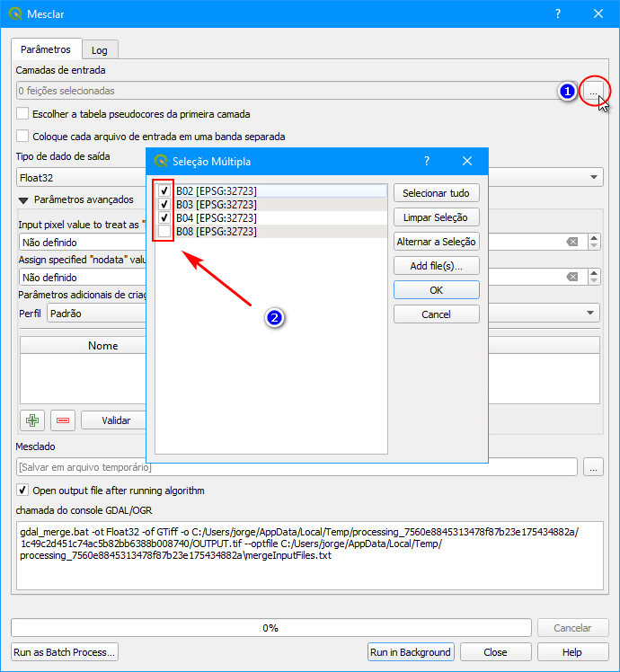Enable placing each input file in separate band
The image size is (620, 672).
22,137
